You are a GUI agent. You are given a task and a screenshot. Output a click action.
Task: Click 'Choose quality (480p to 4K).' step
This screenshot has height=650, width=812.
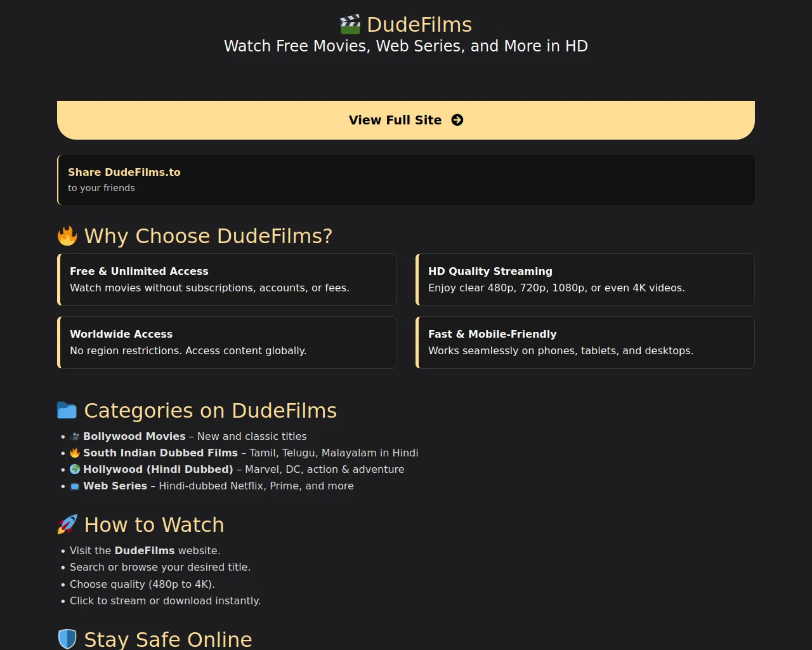tap(142, 584)
